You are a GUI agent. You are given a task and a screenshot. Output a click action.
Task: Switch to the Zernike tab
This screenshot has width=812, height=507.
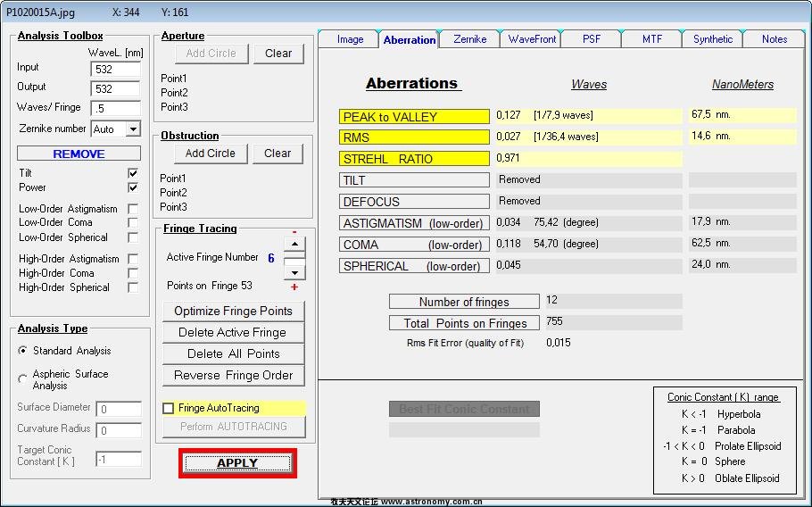click(469, 39)
